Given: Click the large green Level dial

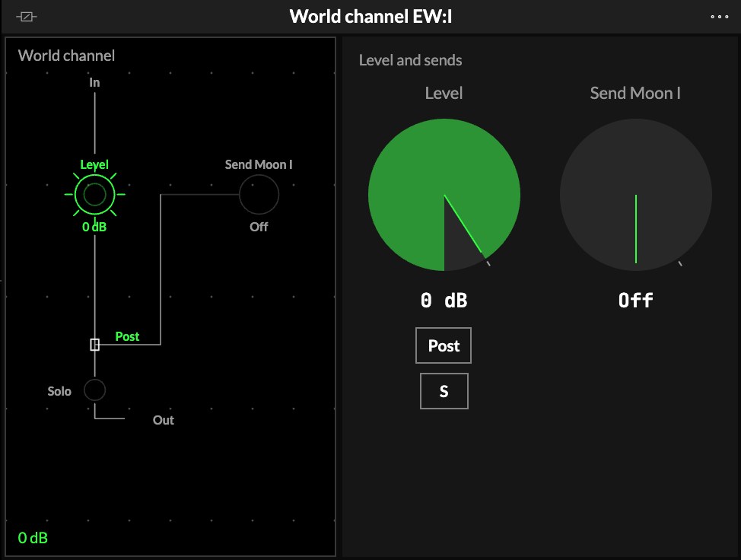Looking at the screenshot, I should pos(444,195).
